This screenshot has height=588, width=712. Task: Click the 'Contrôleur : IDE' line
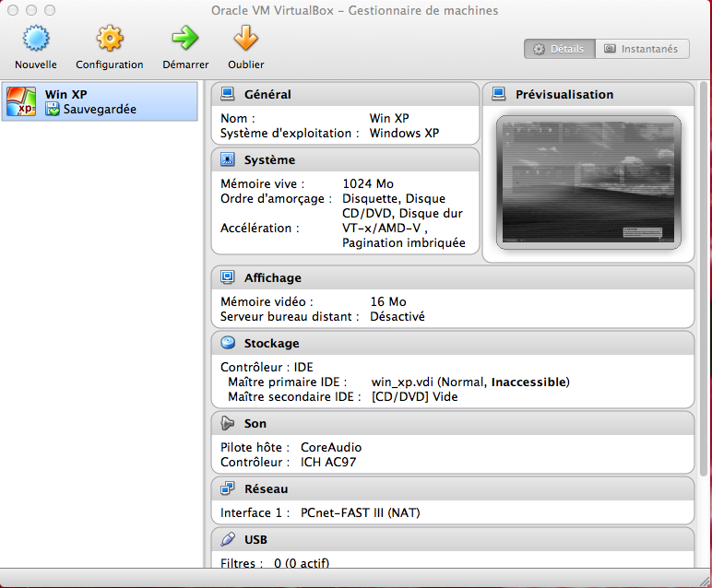click(x=267, y=367)
